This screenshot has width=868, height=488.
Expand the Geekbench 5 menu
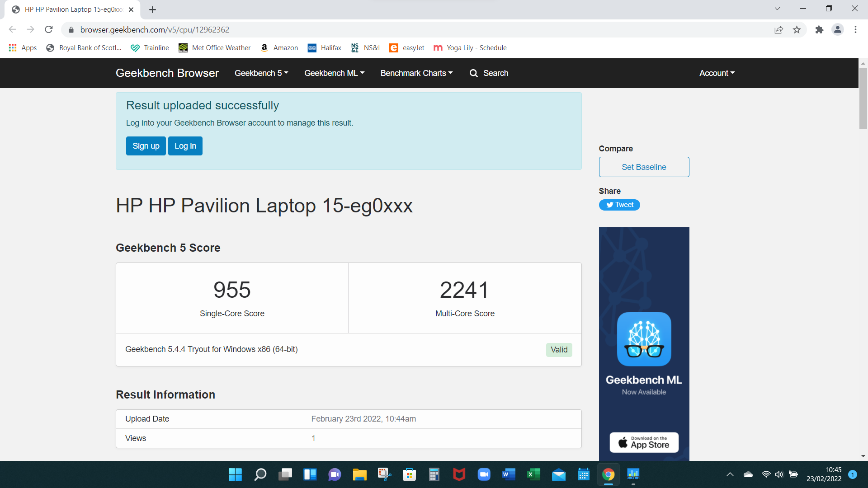click(x=261, y=73)
